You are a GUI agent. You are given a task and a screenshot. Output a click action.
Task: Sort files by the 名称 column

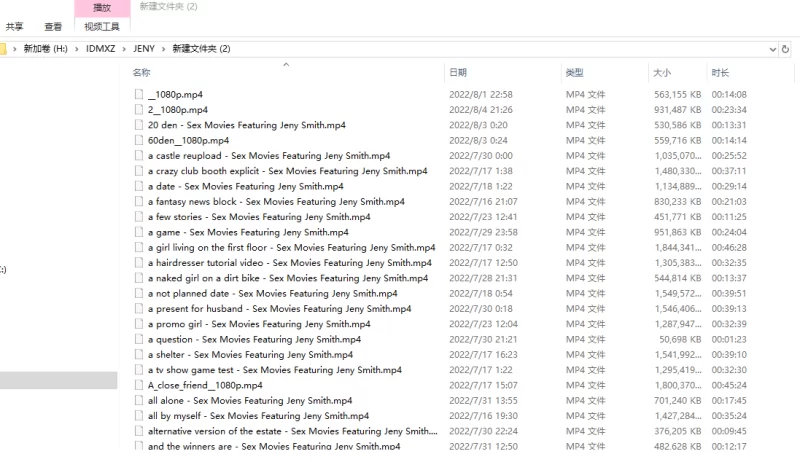pos(142,73)
